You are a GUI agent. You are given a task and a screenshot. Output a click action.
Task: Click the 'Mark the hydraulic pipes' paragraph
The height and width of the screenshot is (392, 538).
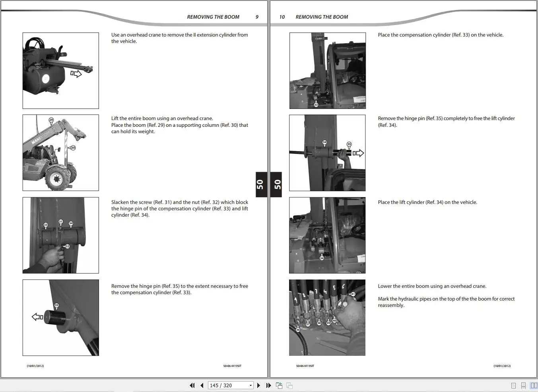(446, 302)
